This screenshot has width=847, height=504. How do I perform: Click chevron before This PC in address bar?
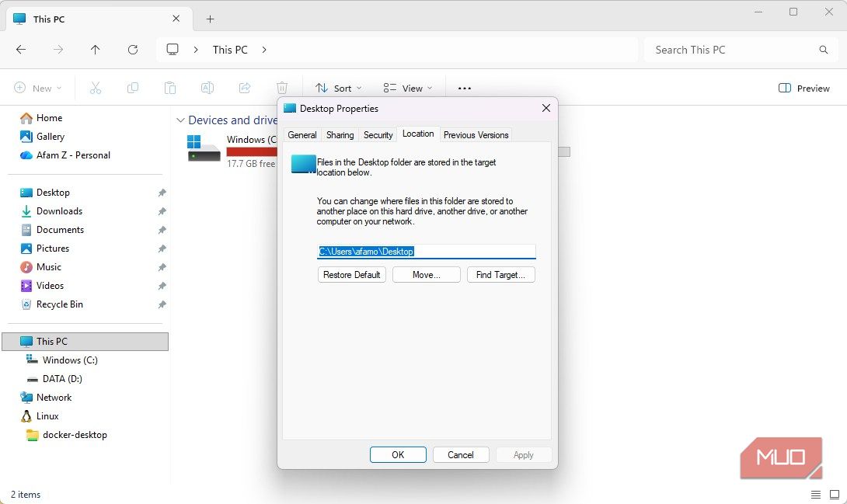click(196, 50)
